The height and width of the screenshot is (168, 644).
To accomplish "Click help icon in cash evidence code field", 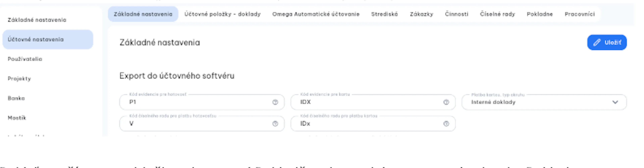I will point(275,102).
